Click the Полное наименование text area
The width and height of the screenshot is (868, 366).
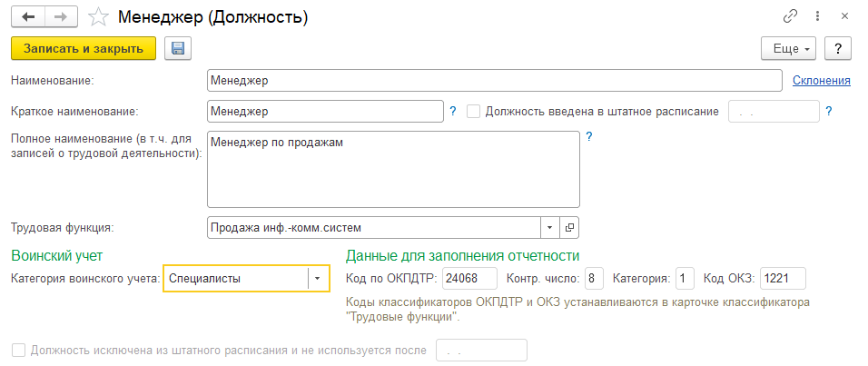tap(393, 169)
